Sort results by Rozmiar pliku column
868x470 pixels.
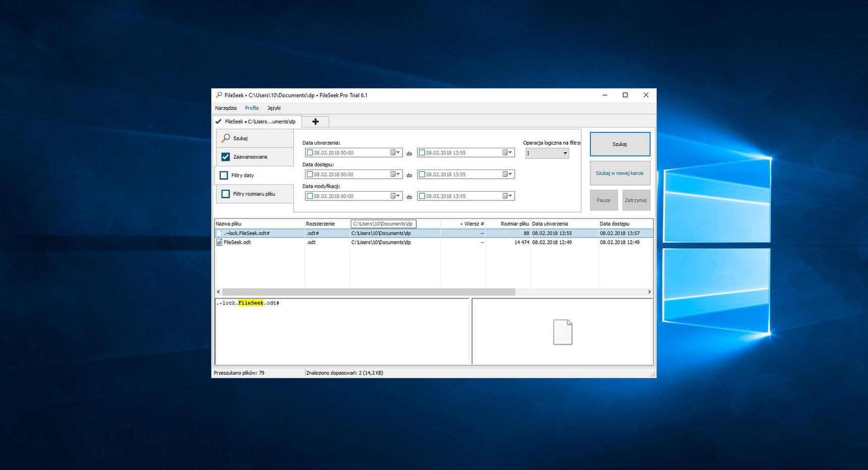[x=508, y=224]
